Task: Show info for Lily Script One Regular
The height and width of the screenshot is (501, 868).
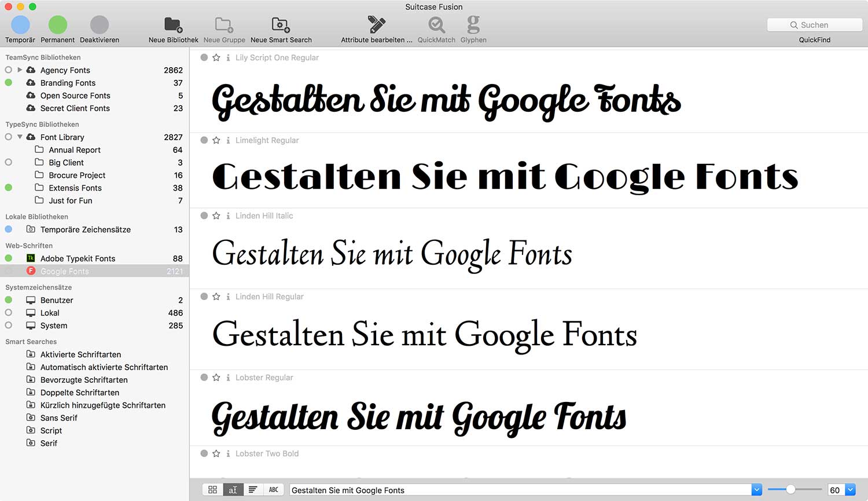Action: (x=228, y=57)
